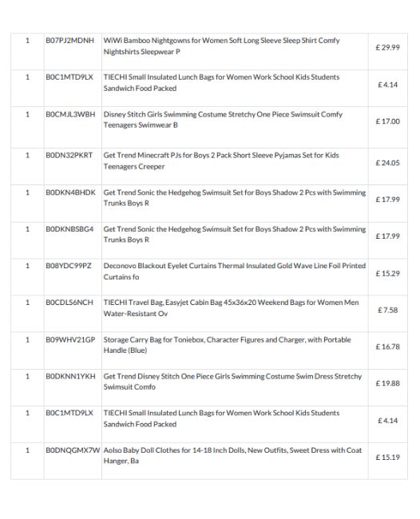Select the WiWi Bamboo Nightgowns description
Screen dimensions: 420x519
221,46
